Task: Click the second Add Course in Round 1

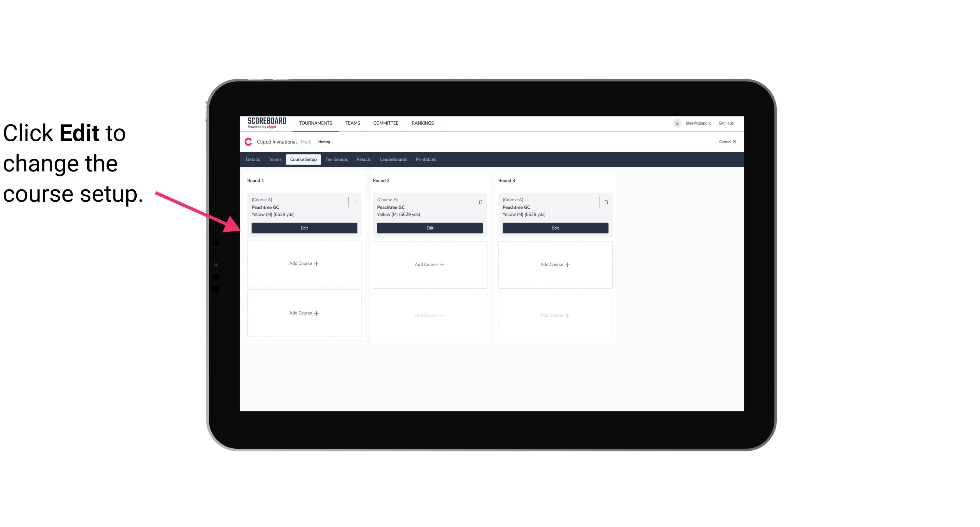Action: click(304, 313)
